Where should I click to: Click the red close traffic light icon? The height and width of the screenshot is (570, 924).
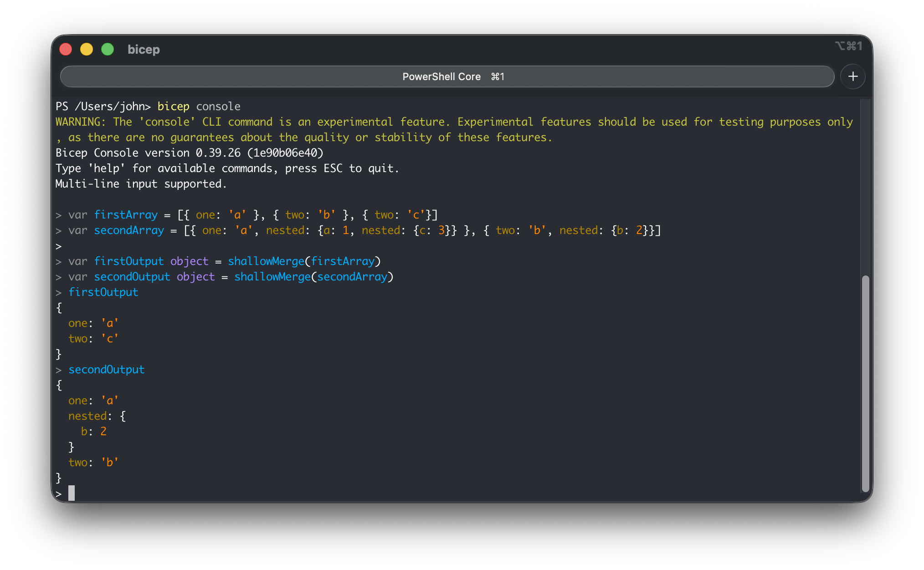pyautogui.click(x=66, y=49)
